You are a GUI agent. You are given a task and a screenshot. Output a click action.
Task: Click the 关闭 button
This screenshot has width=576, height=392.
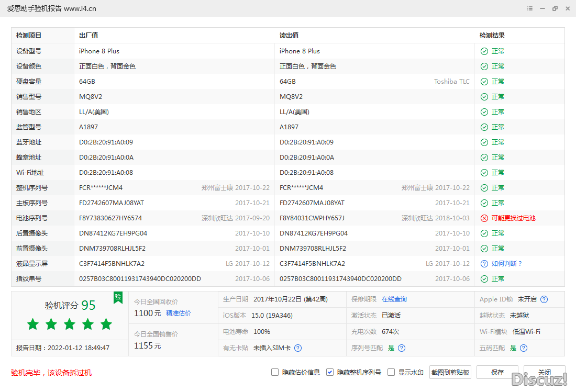(x=544, y=372)
